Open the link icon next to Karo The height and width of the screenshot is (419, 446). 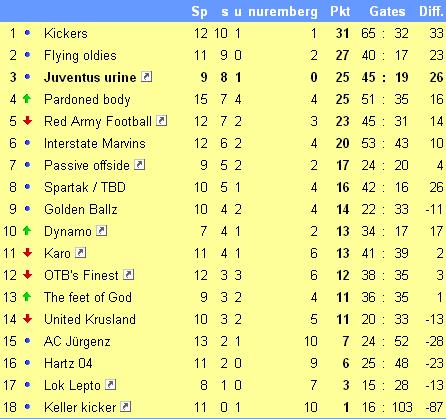pos(81,253)
